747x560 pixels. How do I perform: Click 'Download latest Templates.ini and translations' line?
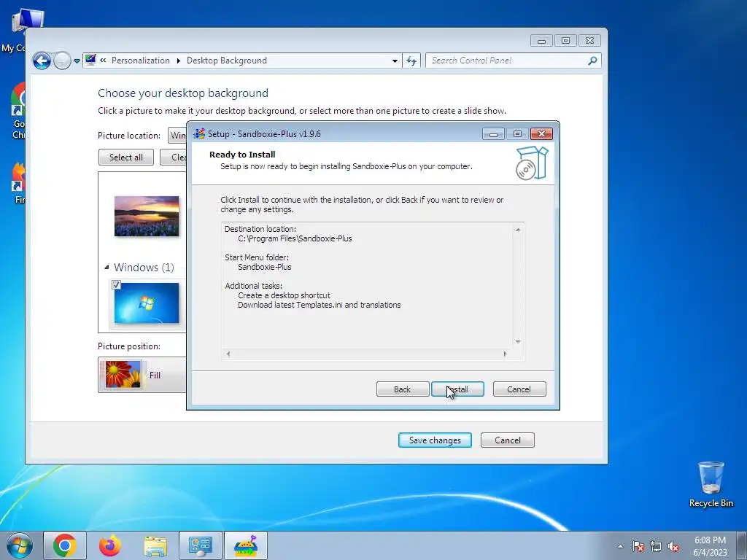pos(320,305)
